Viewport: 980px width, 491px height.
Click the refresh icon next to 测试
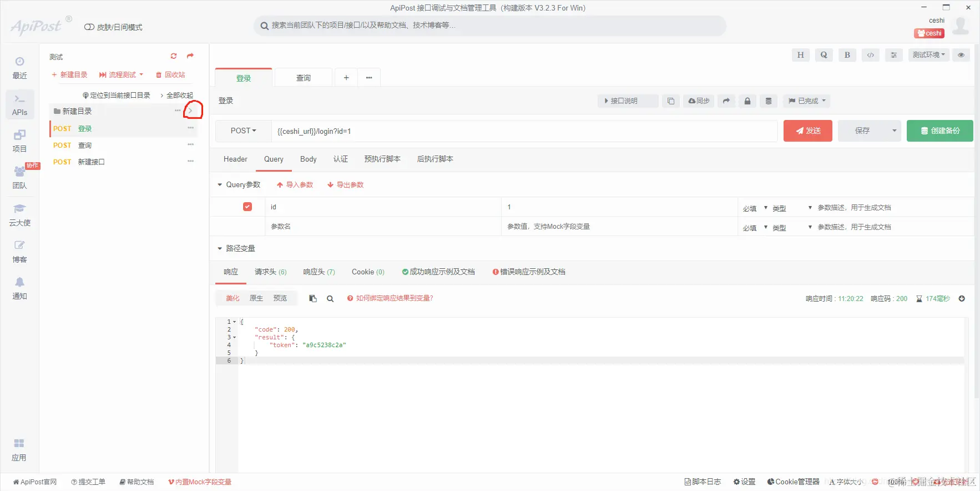click(174, 56)
